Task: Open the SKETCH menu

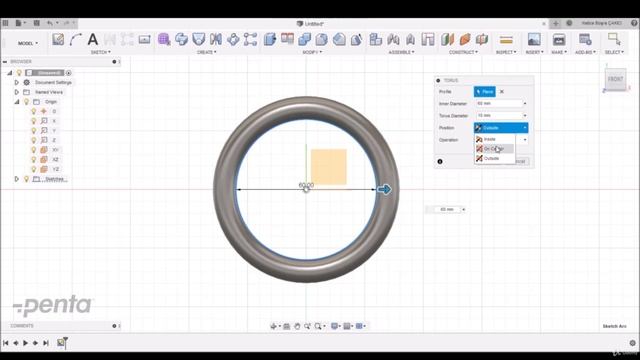Action: [100, 52]
